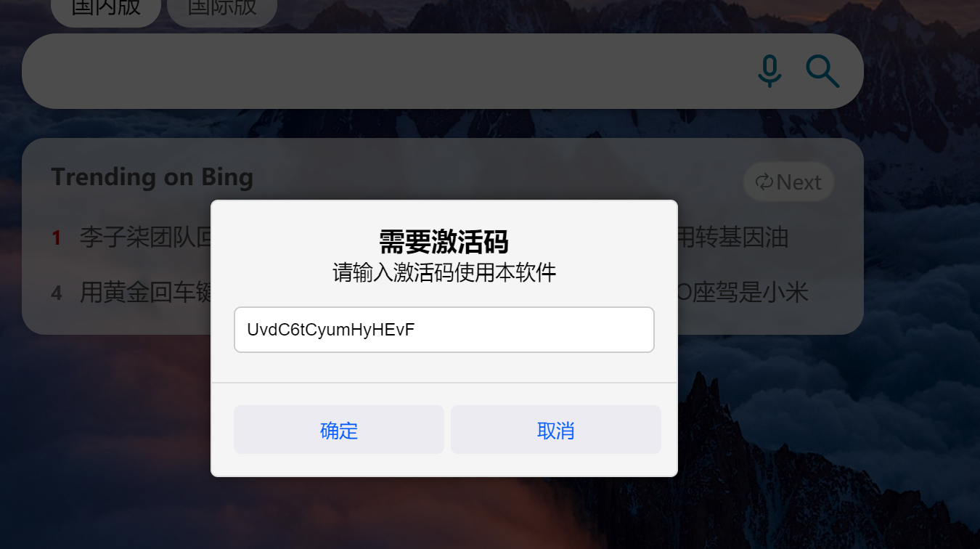Image resolution: width=980 pixels, height=549 pixels.
Task: Click the 需要激活码 dialog title
Action: tap(444, 241)
